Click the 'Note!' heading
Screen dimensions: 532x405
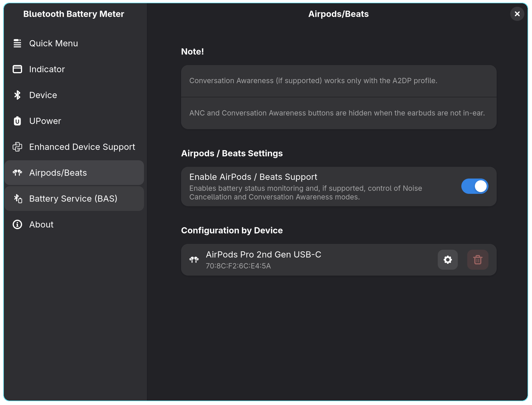point(193,51)
